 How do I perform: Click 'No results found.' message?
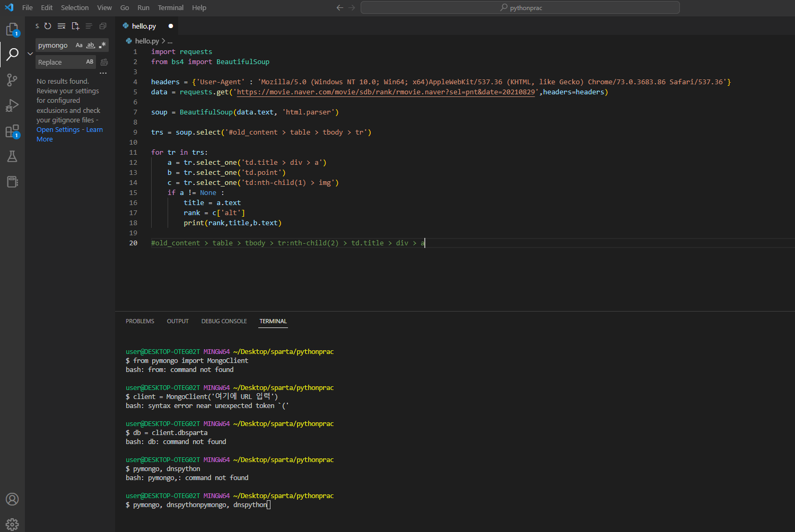coord(63,82)
